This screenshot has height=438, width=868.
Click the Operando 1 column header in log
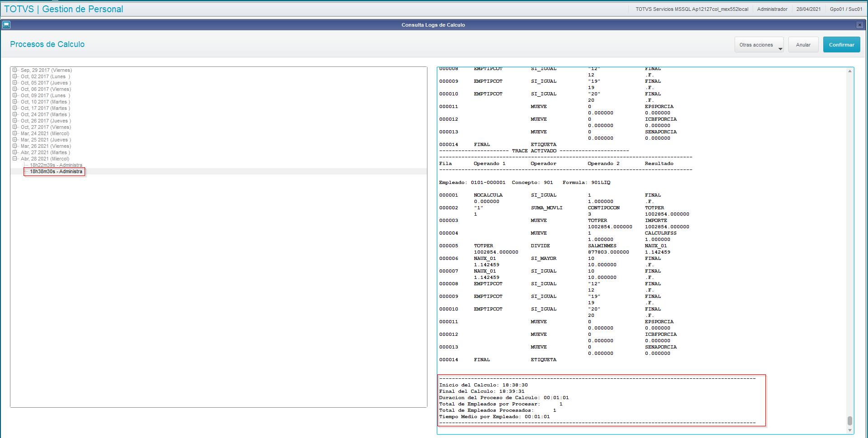point(489,164)
